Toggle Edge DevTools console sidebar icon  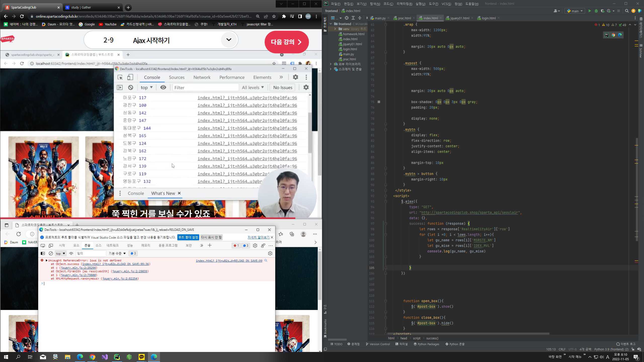(43, 253)
